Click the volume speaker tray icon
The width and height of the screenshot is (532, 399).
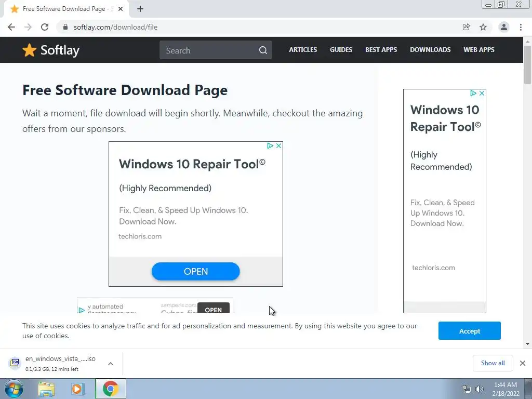coord(480,389)
